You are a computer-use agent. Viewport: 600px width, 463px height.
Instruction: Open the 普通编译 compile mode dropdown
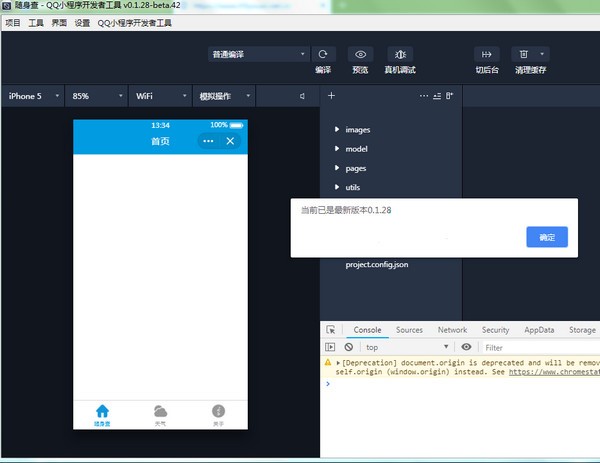[258, 54]
